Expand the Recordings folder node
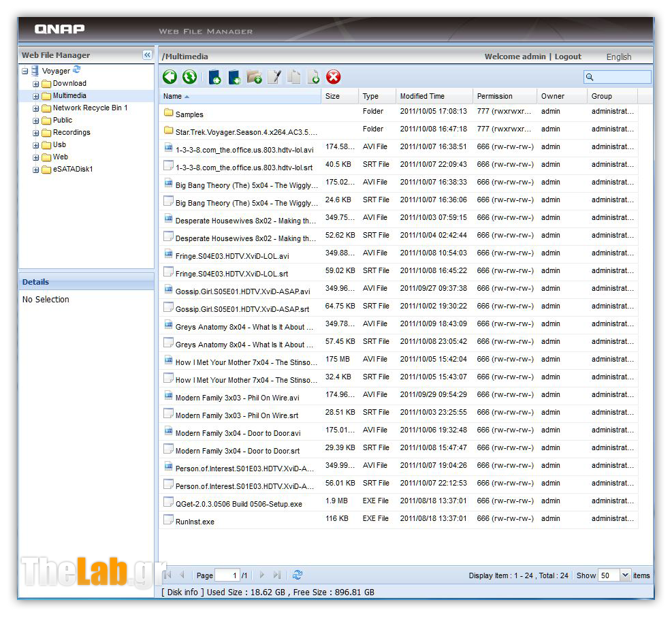 tap(36, 133)
